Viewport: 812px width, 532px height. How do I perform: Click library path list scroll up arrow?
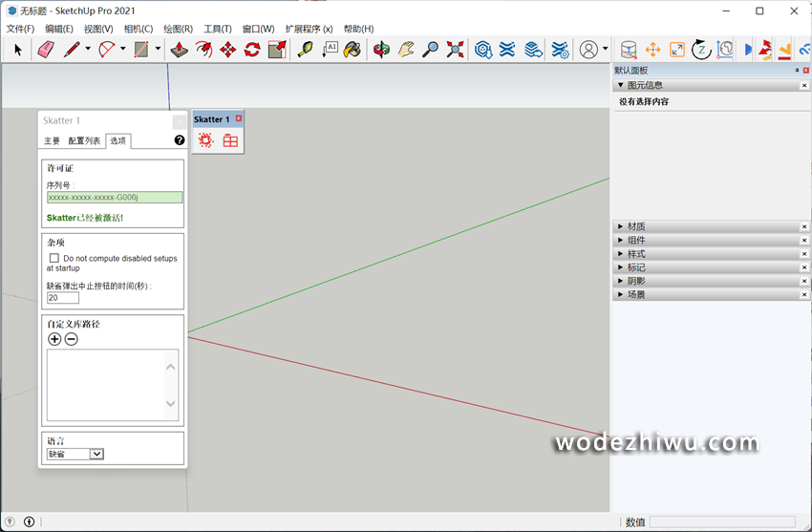[171, 367]
